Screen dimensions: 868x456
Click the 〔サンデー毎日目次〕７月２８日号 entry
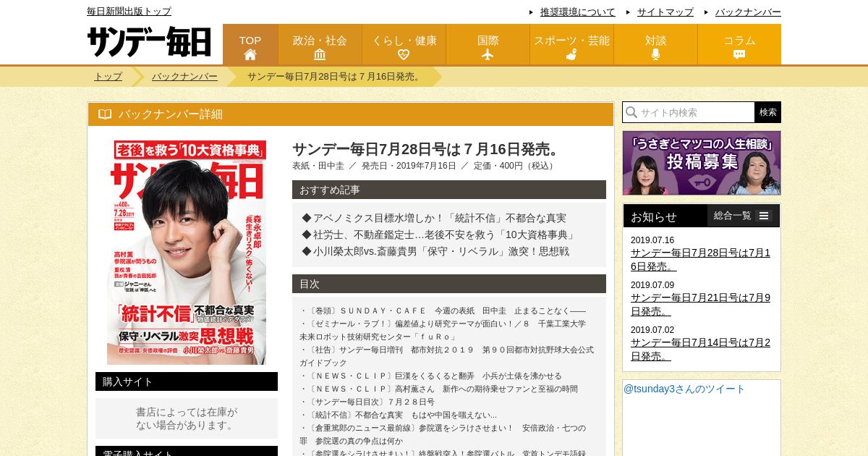(367, 402)
